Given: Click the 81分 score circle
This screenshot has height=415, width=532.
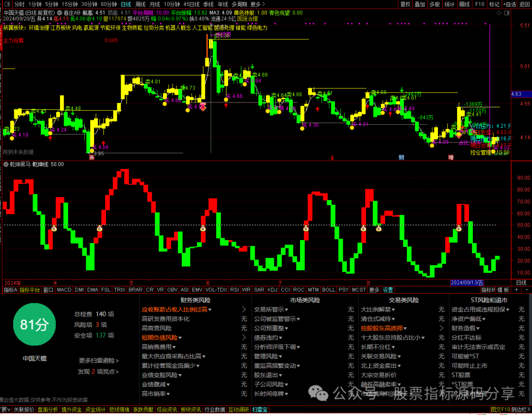Looking at the screenshot, I should [34, 324].
